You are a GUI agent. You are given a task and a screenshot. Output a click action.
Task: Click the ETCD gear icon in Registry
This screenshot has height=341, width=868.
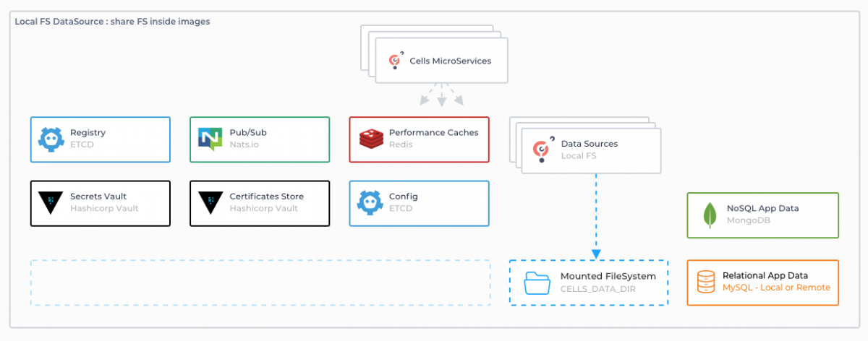pos(51,139)
